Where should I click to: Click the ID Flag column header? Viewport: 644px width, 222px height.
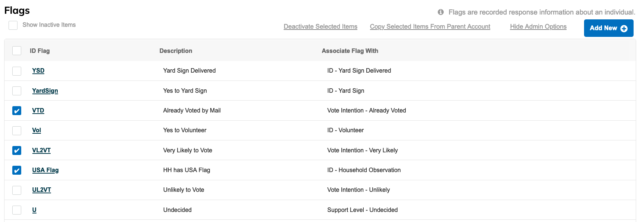pos(40,50)
